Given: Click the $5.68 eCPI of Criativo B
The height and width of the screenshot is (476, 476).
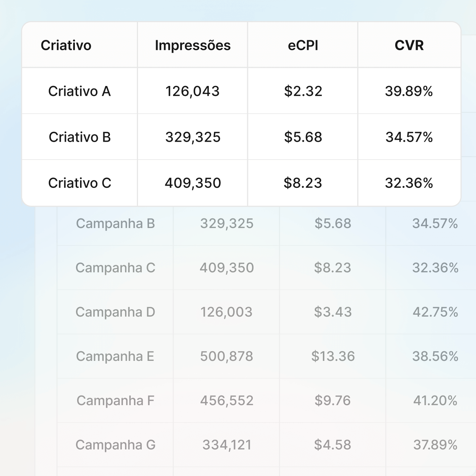Looking at the screenshot, I should (x=303, y=137).
